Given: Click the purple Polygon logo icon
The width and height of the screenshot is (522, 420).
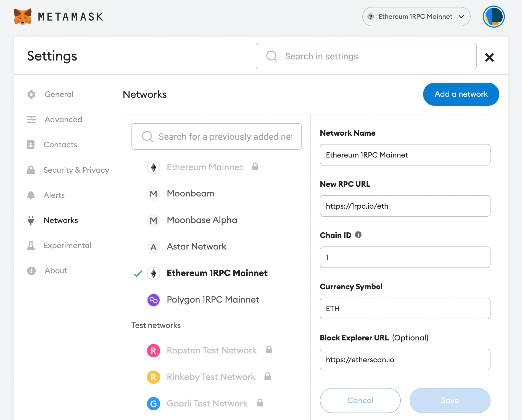Looking at the screenshot, I should (154, 300).
